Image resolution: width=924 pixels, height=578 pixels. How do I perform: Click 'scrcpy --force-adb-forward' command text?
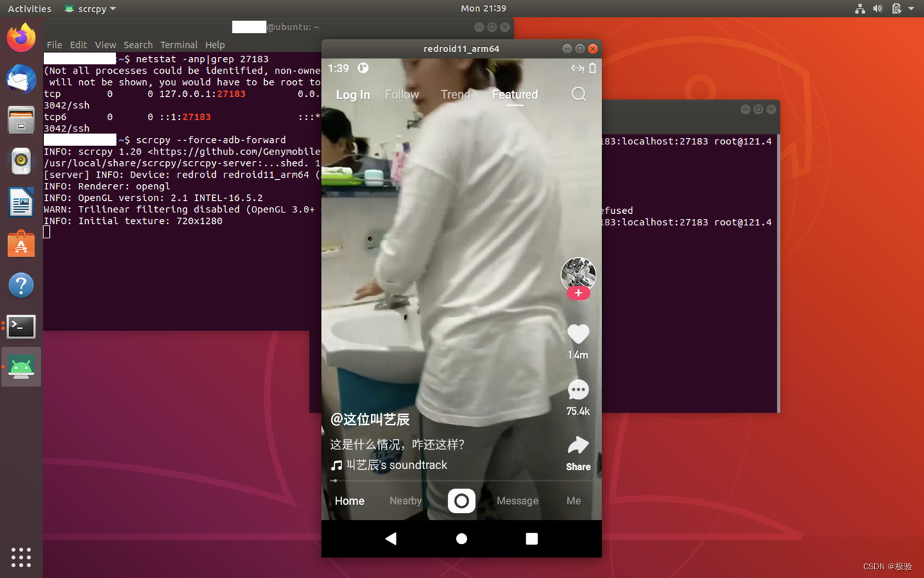211,140
